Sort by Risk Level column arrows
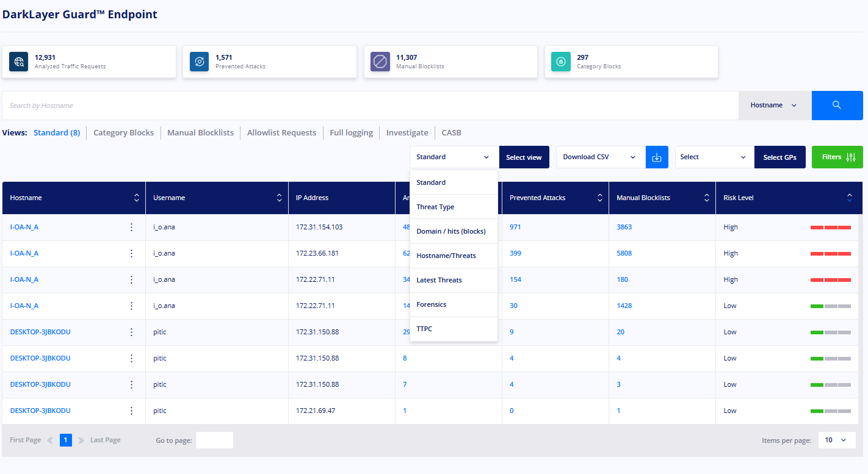Viewport: 868px width, 474px height. point(850,198)
